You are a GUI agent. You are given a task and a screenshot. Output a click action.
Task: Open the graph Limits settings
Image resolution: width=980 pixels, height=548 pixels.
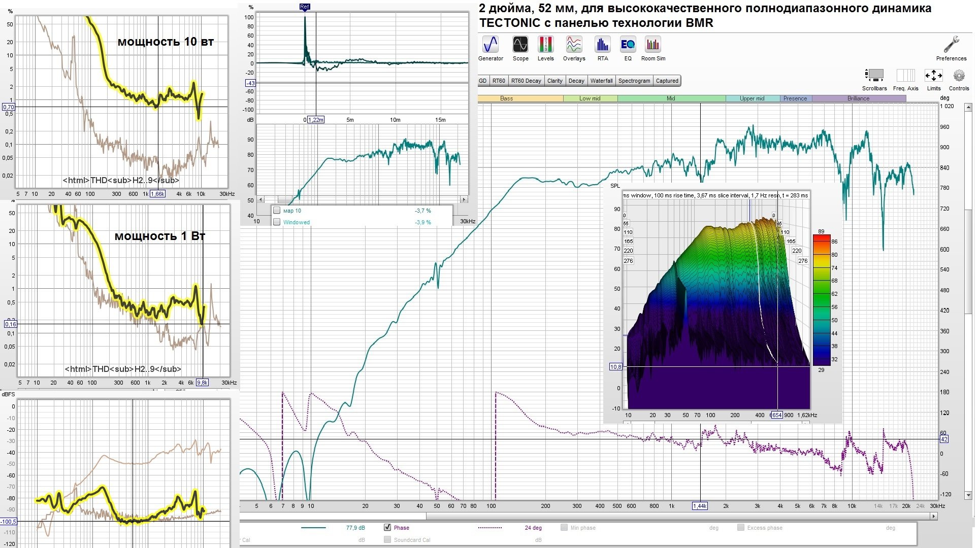click(x=933, y=76)
